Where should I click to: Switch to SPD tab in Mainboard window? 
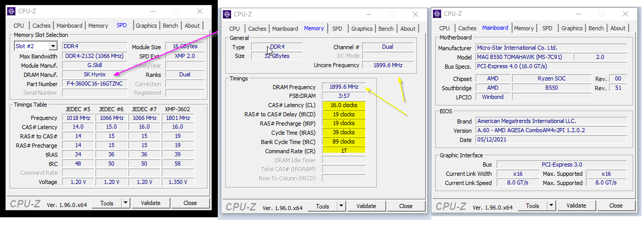pyautogui.click(x=547, y=28)
